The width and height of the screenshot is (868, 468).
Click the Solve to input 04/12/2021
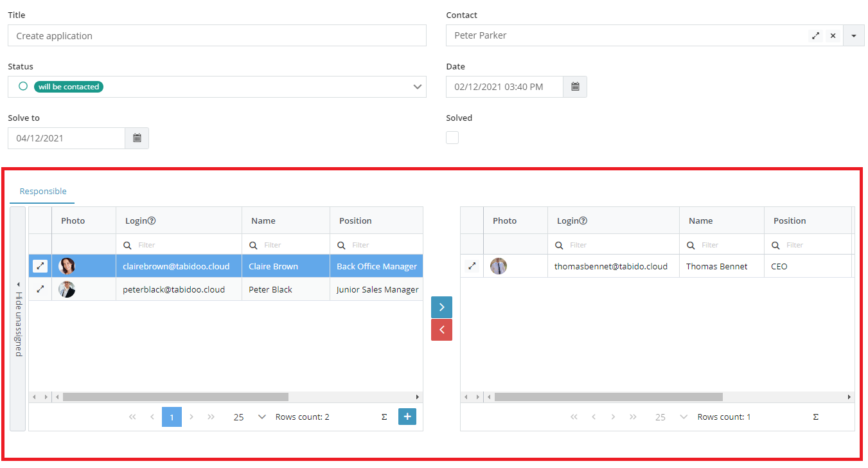[66, 138]
